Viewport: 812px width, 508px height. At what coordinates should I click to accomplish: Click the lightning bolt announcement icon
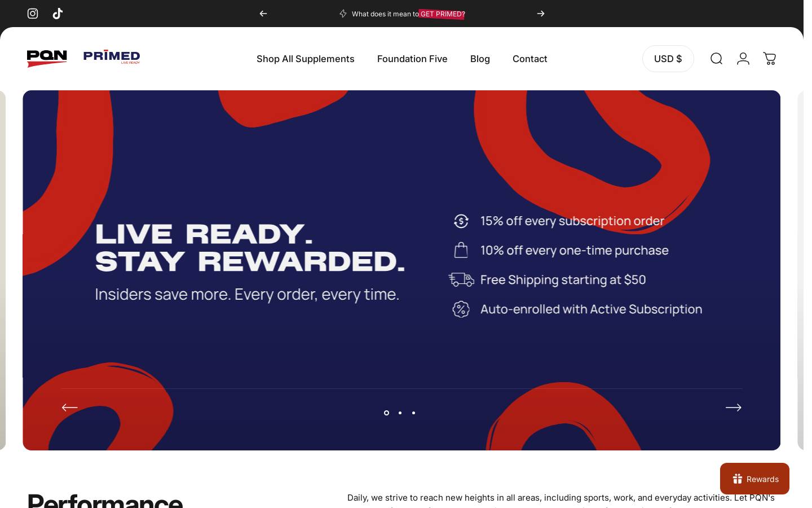pyautogui.click(x=343, y=14)
